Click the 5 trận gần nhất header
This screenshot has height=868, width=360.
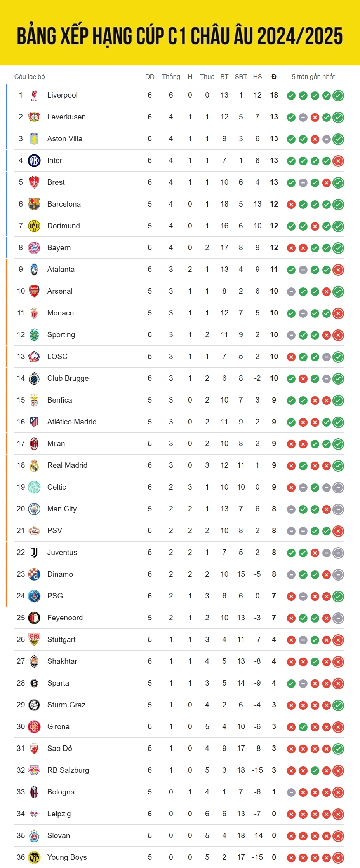coord(313,77)
